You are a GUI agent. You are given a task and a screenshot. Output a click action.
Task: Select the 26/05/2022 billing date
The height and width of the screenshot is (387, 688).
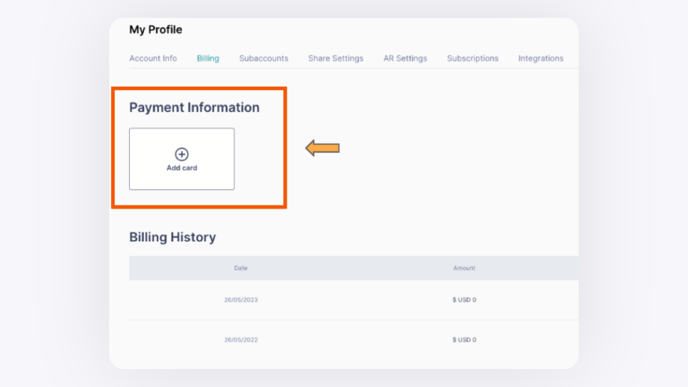241,340
